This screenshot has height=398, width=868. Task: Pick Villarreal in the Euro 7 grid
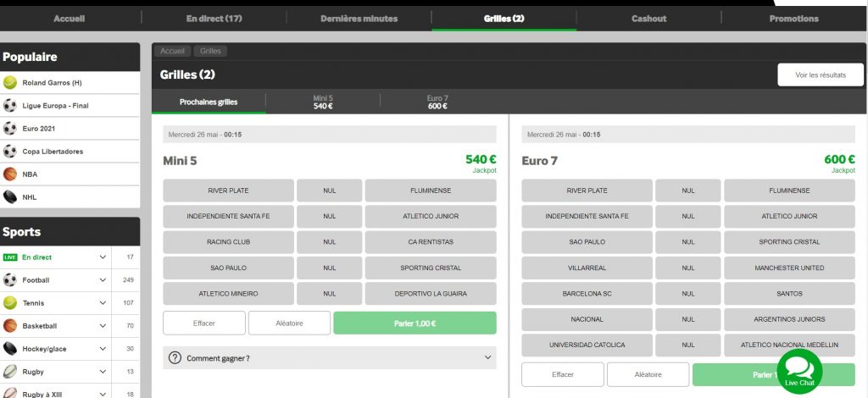tap(587, 268)
